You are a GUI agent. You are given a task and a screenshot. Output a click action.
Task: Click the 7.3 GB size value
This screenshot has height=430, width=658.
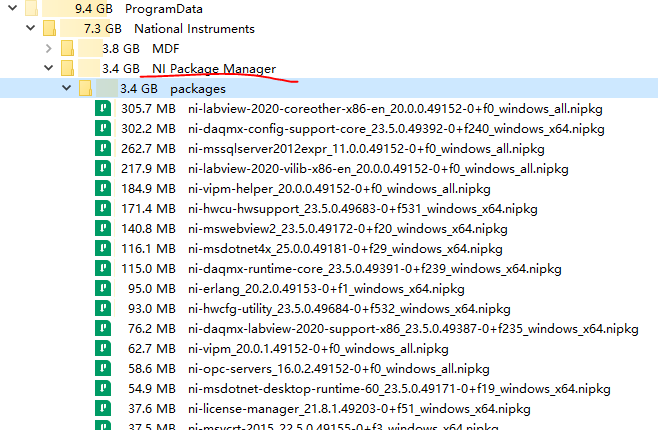102,29
